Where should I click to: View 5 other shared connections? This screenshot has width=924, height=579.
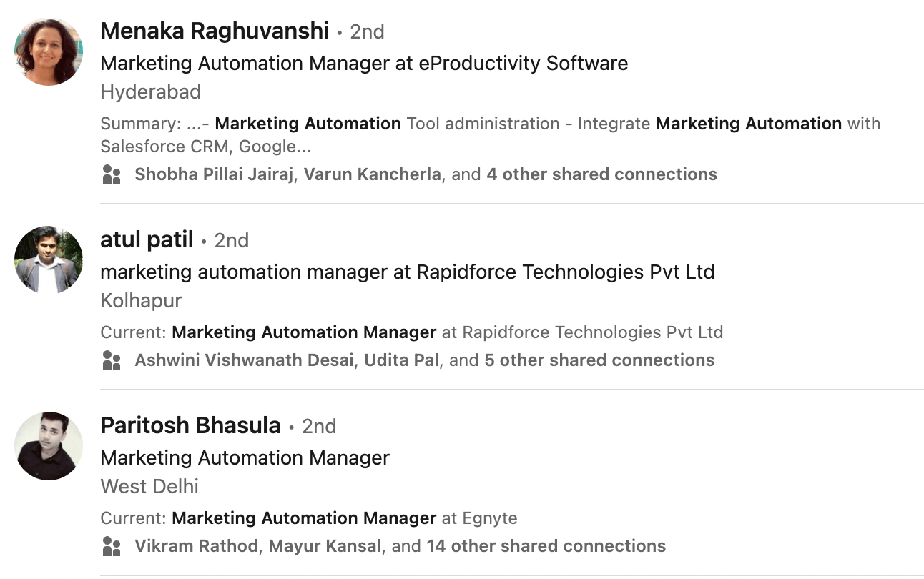pos(599,360)
